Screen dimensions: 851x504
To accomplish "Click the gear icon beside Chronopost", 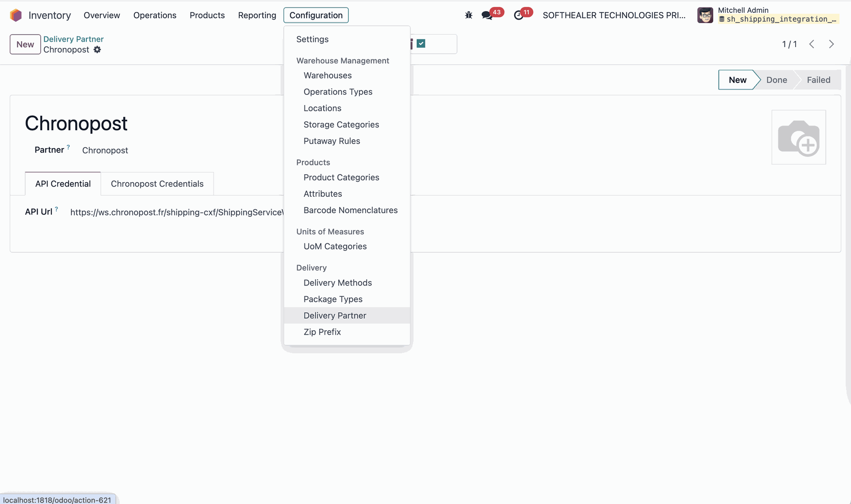I will [97, 50].
